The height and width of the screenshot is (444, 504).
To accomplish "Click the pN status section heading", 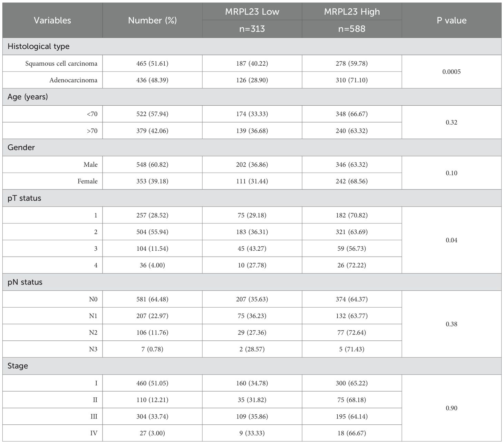I will tap(25, 282).
